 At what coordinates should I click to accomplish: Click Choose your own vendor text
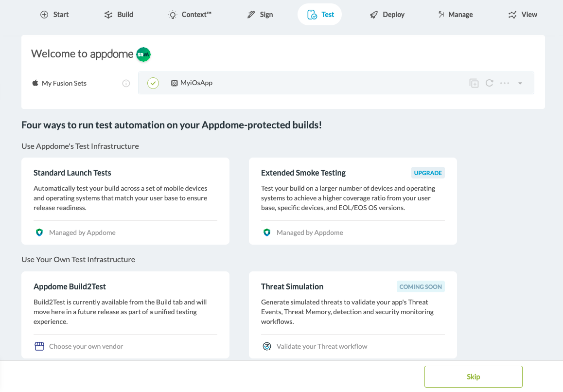[86, 346]
